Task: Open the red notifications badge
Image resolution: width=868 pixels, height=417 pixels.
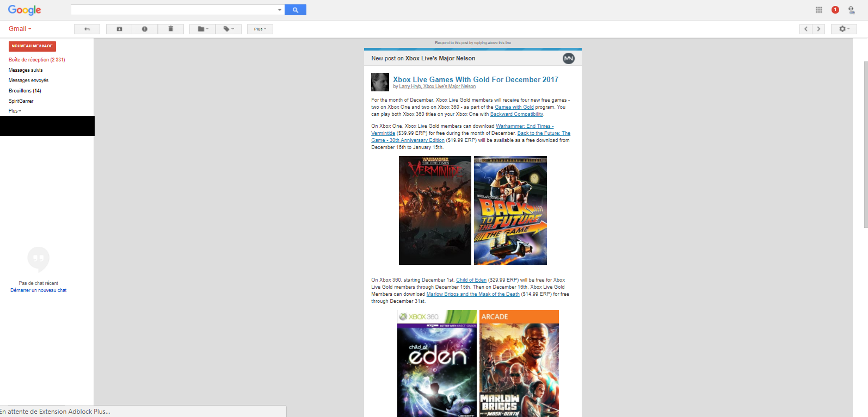Action: (x=835, y=10)
